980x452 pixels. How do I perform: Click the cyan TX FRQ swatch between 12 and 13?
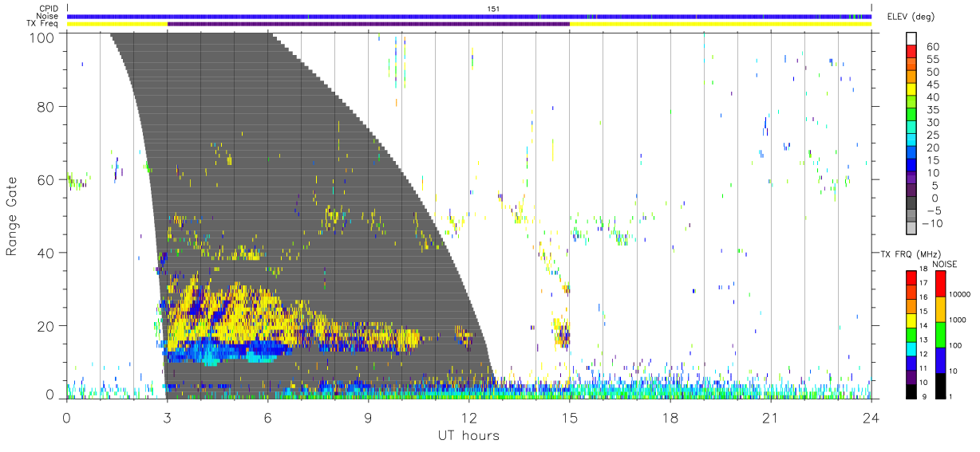point(911,348)
